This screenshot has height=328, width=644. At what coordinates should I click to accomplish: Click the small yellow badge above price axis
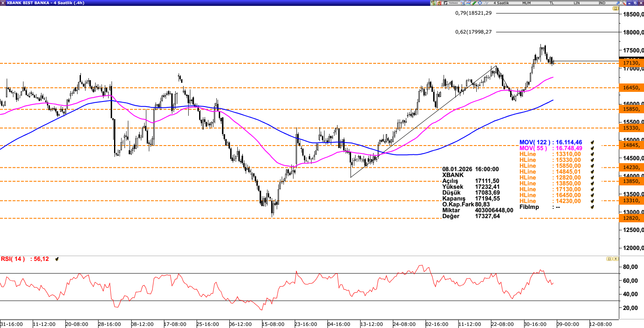coord(615,8)
